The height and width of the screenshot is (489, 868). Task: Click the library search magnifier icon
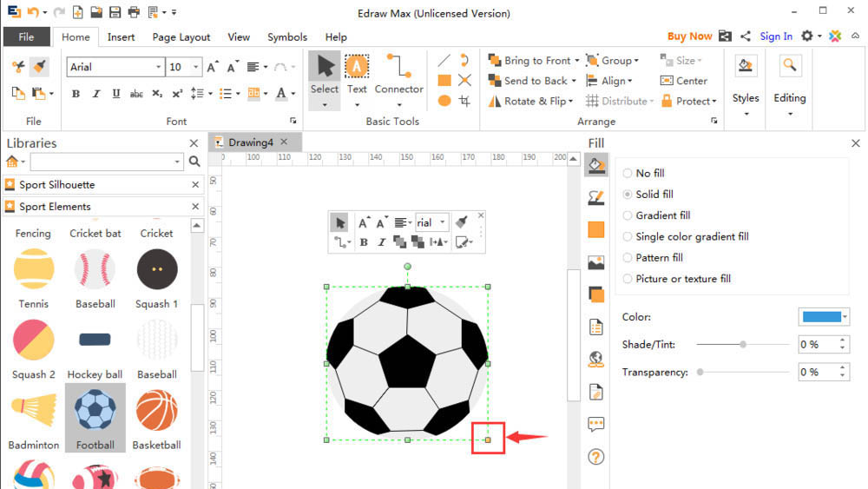click(x=194, y=162)
